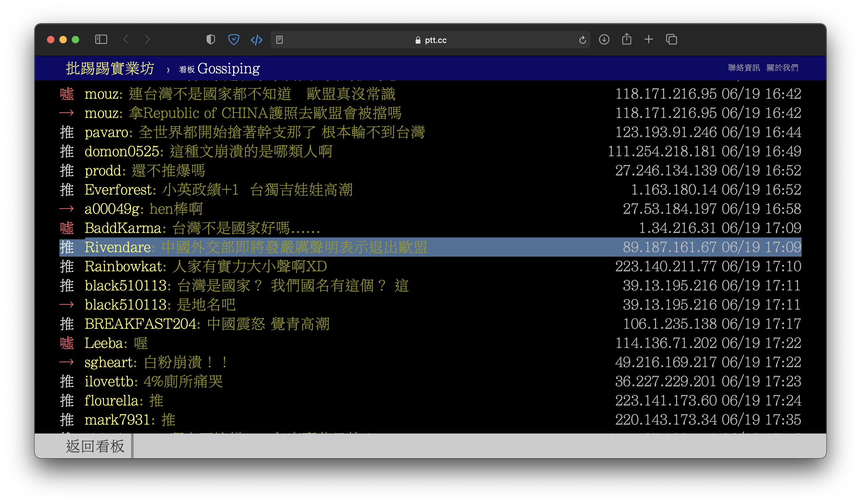
Task: Open a new tab with plus
Action: [x=649, y=40]
